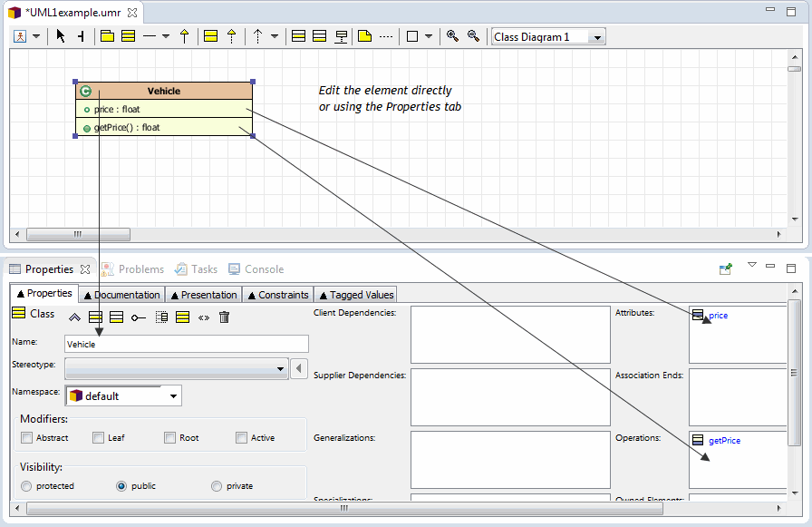This screenshot has height=527, width=812.
Task: Open the getPrice operation link
Action: tap(724, 441)
